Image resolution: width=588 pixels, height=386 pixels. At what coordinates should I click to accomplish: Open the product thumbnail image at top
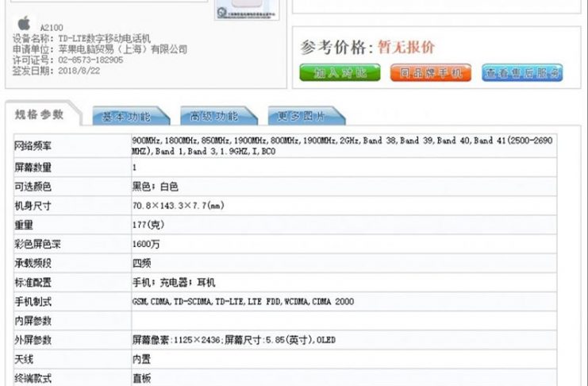coord(246,10)
